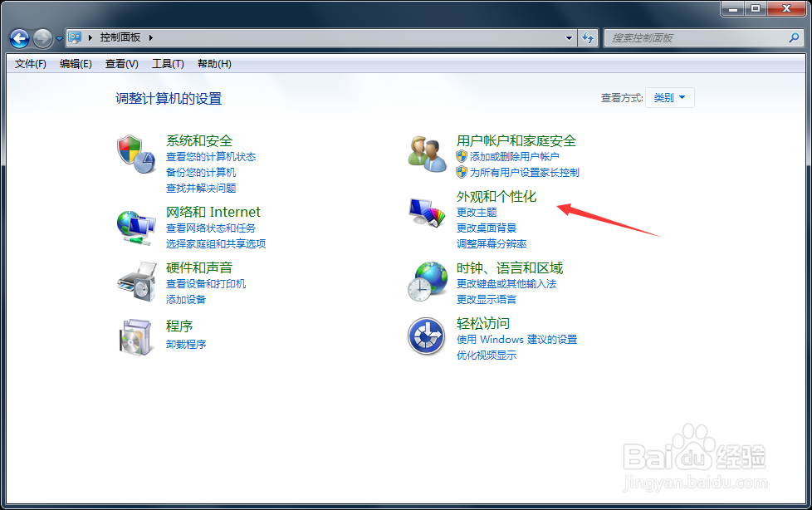Click the refresh icon next to address bar

[588, 37]
